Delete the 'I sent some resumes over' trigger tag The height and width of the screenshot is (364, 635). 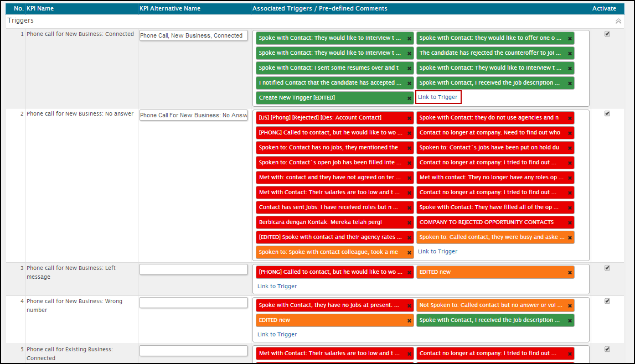(410, 69)
